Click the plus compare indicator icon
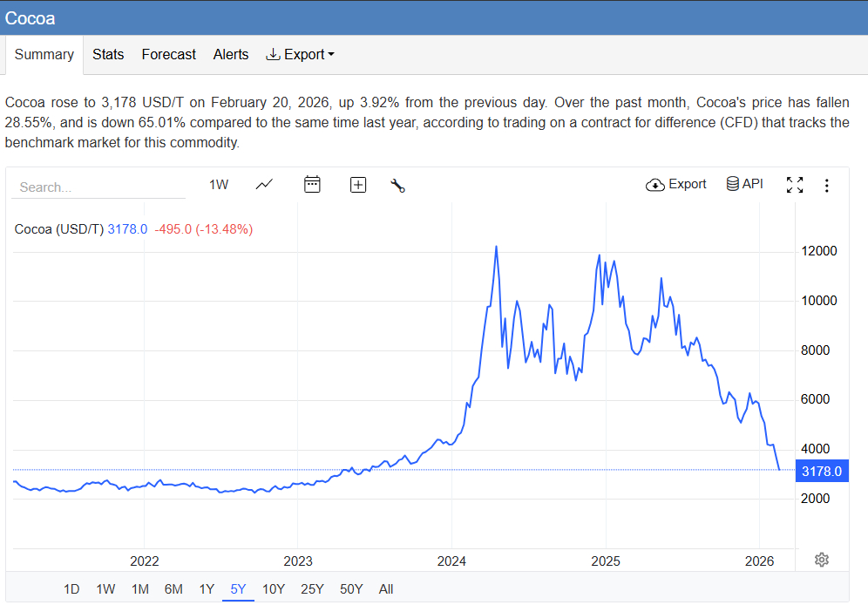This screenshot has width=868, height=605. pos(358,185)
